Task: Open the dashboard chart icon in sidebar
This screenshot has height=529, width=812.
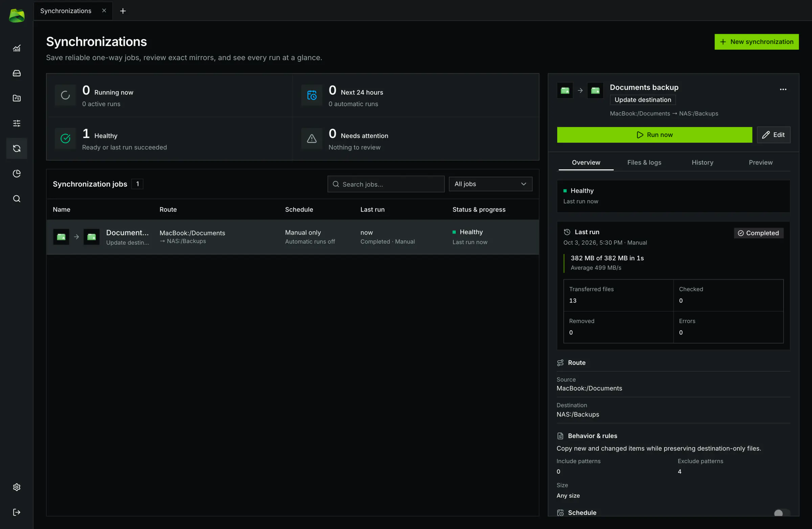Action: [17, 48]
